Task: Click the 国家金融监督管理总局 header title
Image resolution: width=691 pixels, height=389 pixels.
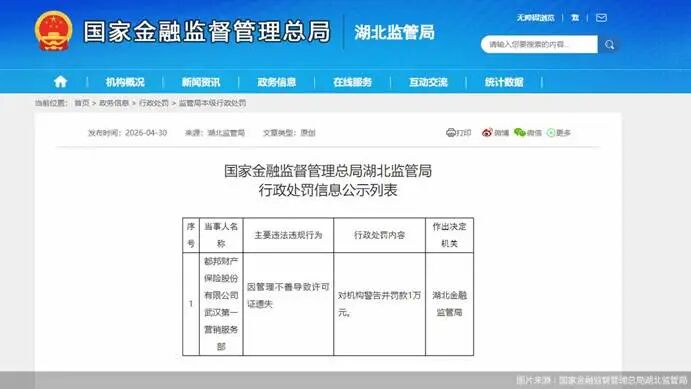Action: coord(207,31)
